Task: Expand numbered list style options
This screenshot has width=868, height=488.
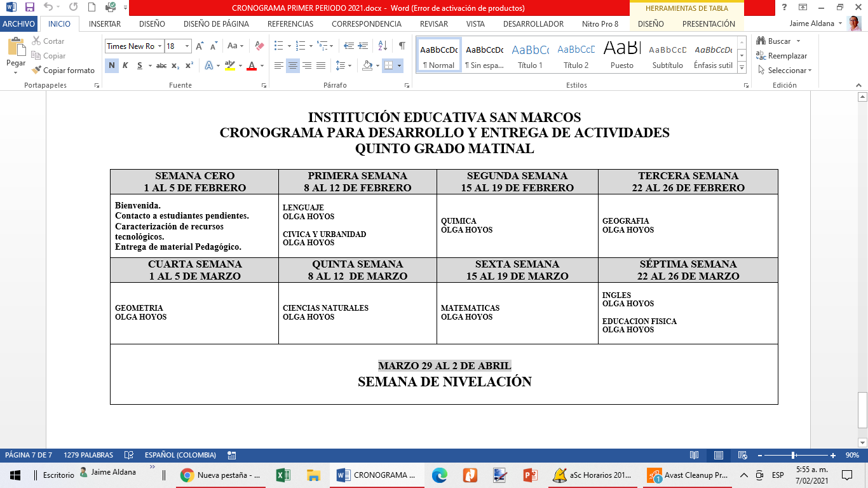Action: tap(311, 46)
